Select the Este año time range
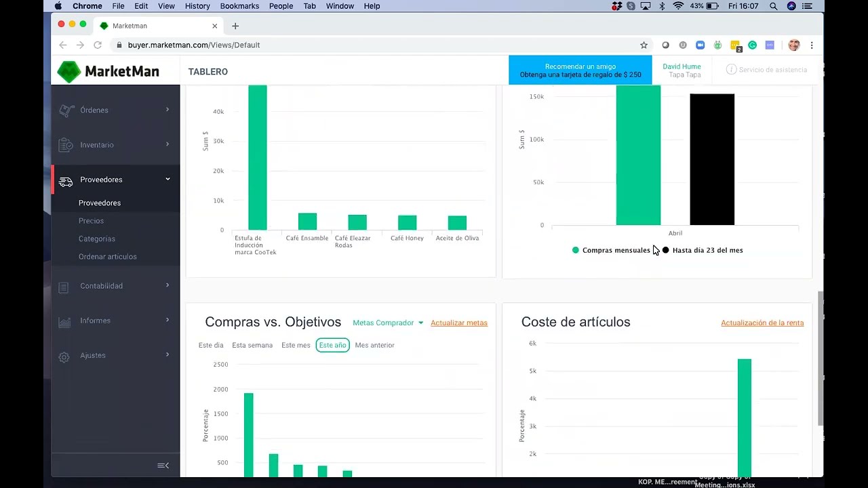Screen dimensions: 868x488 [332, 345]
